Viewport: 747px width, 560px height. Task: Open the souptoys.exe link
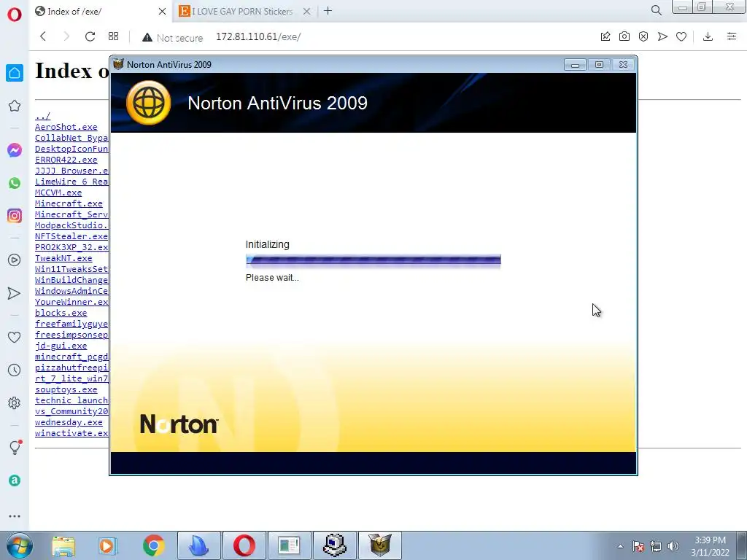click(66, 390)
